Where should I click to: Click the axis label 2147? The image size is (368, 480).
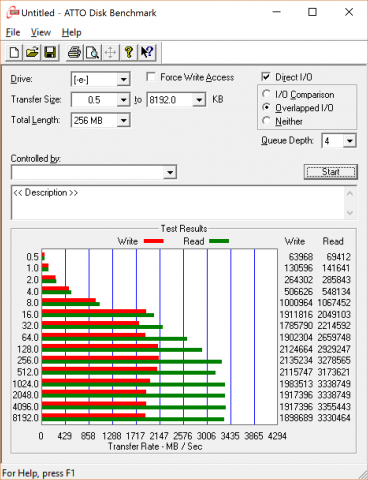[x=159, y=436]
